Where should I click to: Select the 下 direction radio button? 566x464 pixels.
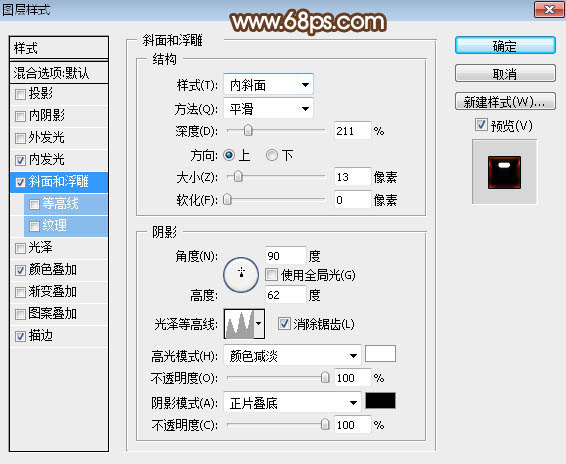point(271,155)
